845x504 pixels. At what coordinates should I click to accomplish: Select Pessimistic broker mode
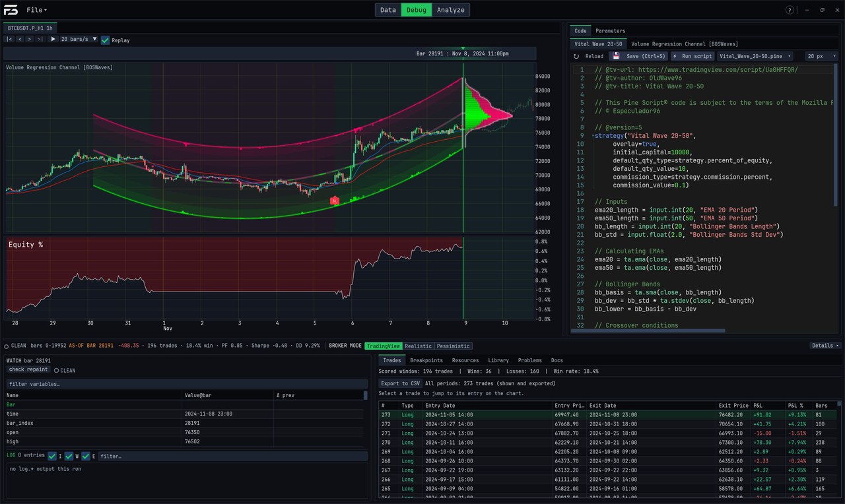coord(454,346)
